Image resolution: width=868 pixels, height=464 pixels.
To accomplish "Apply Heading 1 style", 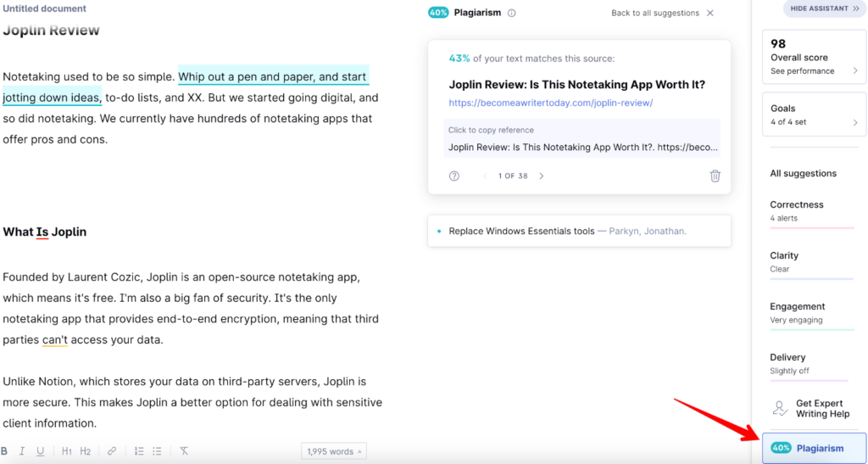I will pyautogui.click(x=67, y=451).
